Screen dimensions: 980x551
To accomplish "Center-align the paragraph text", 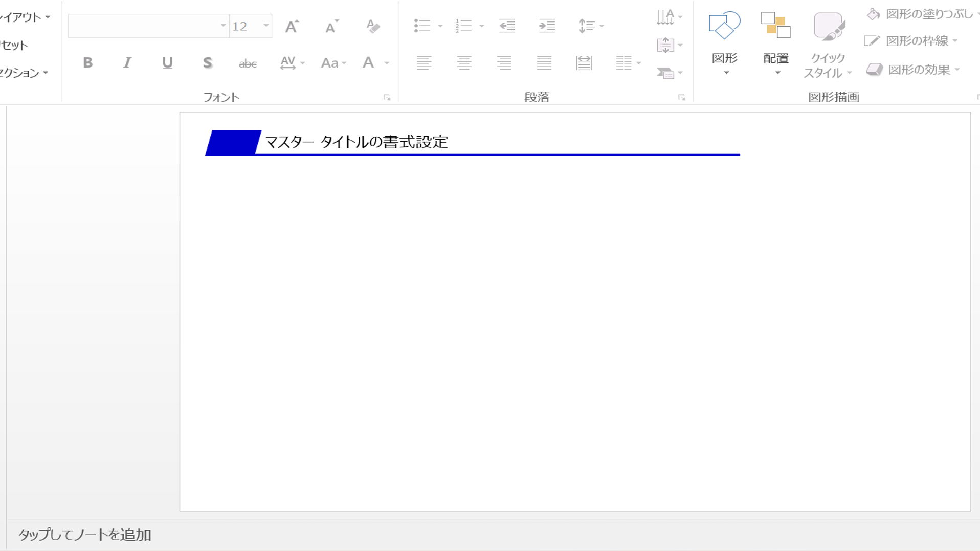I will 464,62.
